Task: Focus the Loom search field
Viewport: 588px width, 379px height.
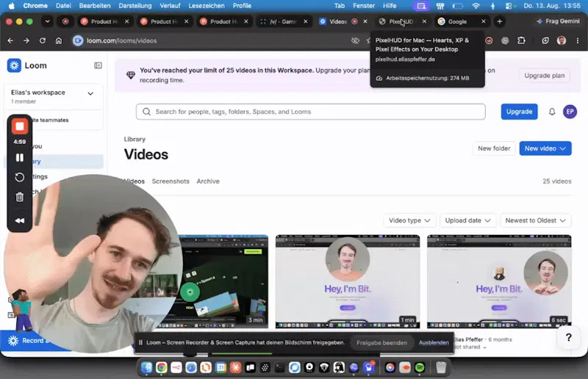Action: click(x=310, y=112)
